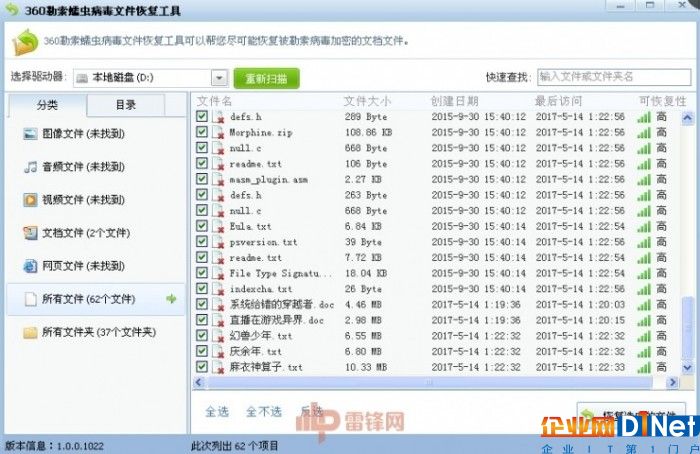Click the indexcha.txt file icon
Screen dimensions: 700x454
[x=218, y=289]
